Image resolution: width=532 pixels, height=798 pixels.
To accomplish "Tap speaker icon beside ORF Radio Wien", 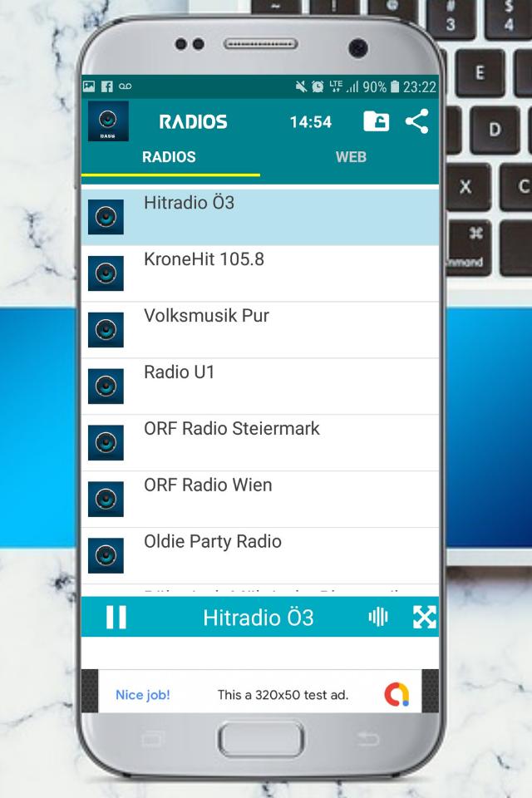I will [x=106, y=500].
